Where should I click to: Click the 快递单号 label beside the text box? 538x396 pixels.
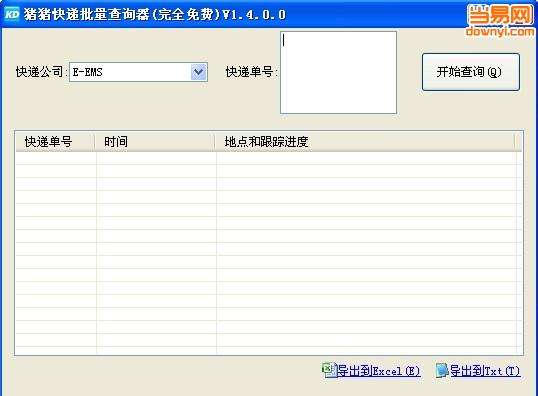(x=250, y=72)
